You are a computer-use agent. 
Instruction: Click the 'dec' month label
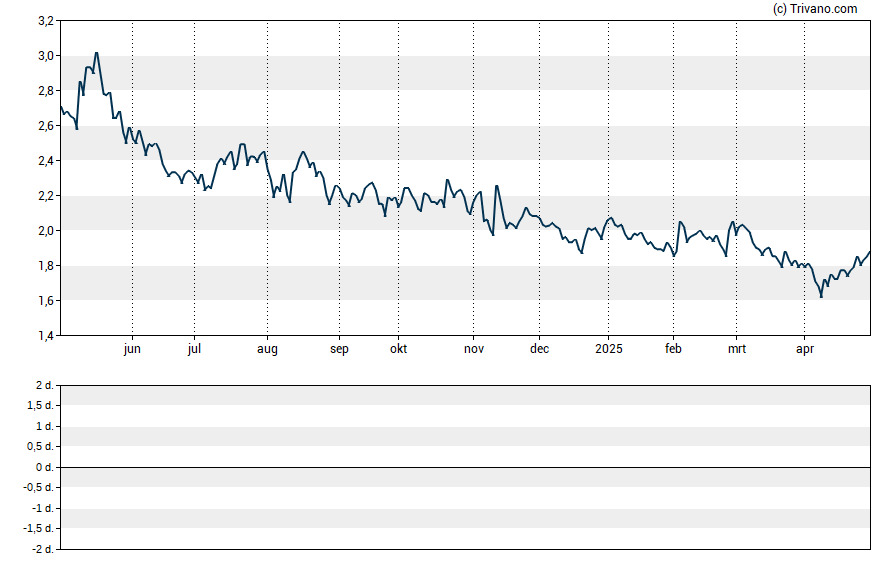539,349
